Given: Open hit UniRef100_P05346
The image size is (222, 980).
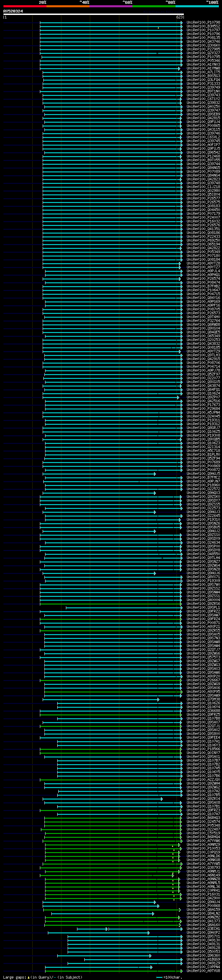Looking at the screenshot, I should 203,60.
